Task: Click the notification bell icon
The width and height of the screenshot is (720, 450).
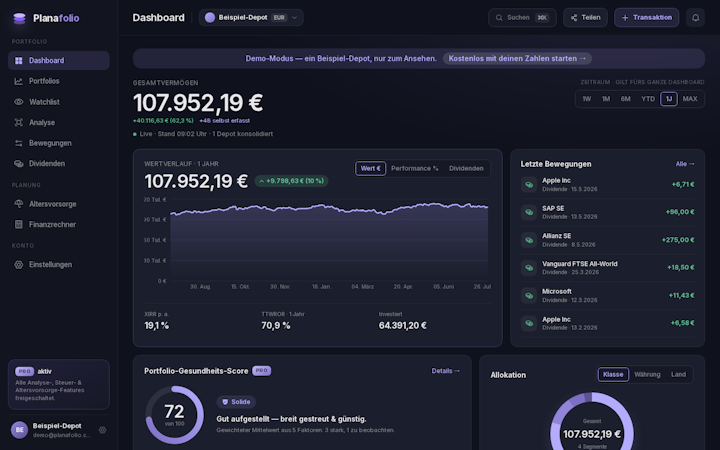Action: coord(695,17)
